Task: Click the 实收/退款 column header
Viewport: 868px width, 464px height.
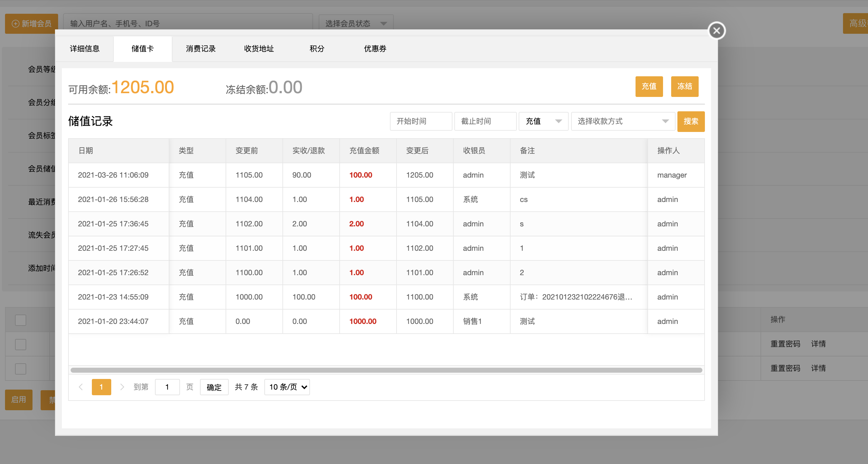Action: pos(311,151)
